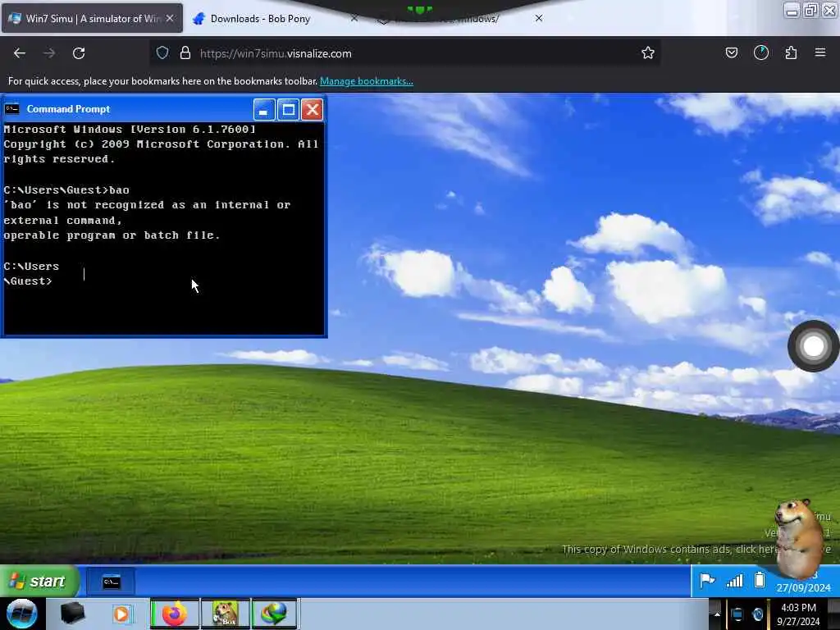This screenshot has width=840, height=630.
Task: Select Command Prompt button on simulator taskbar
Action: pyautogui.click(x=111, y=582)
